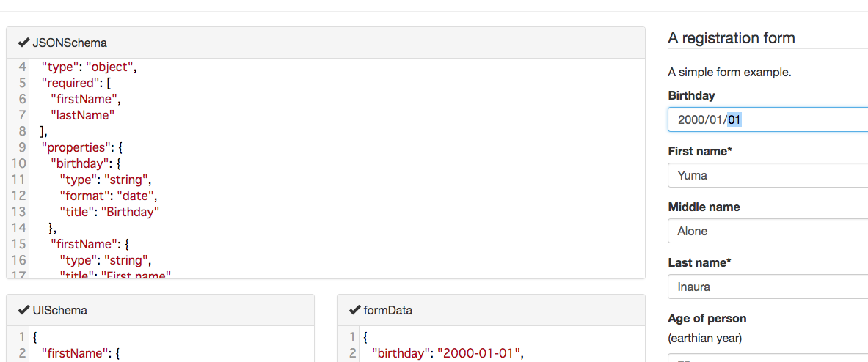Place cursor on the "properties": { line
The image size is (868, 362).
click(82, 147)
